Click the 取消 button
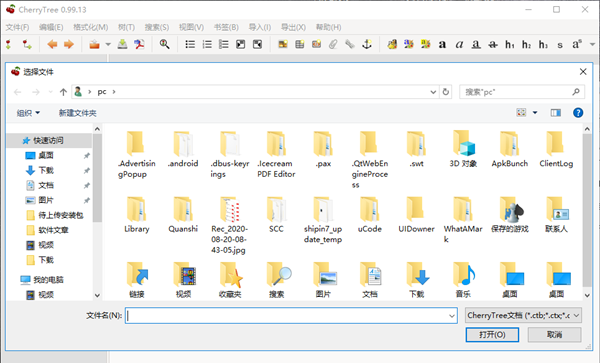The height and width of the screenshot is (363, 600). [554, 335]
